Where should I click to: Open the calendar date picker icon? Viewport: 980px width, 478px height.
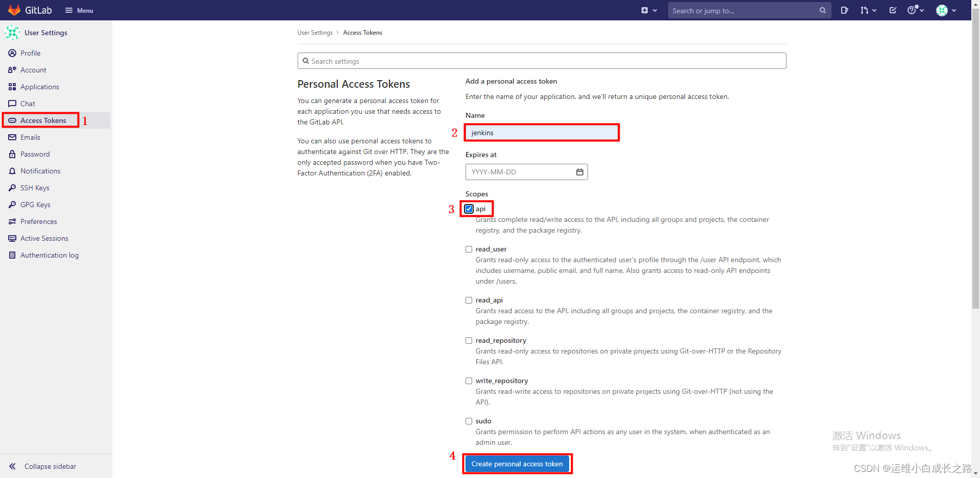click(x=579, y=172)
